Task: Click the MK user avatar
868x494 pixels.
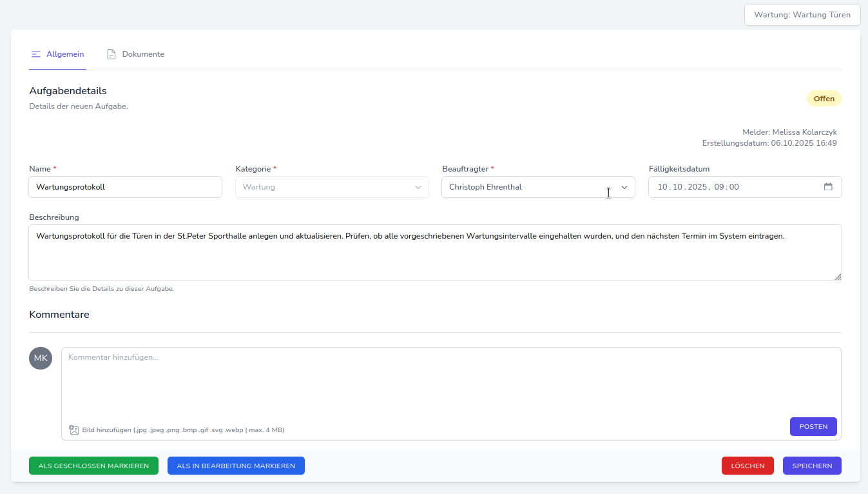Action: pos(41,358)
